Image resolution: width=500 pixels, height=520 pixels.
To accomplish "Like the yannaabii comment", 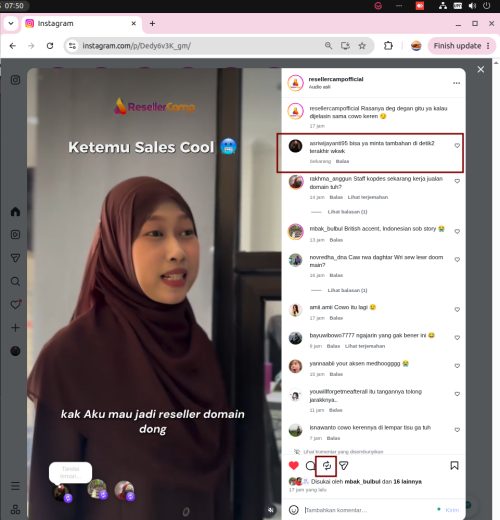I will [457, 366].
